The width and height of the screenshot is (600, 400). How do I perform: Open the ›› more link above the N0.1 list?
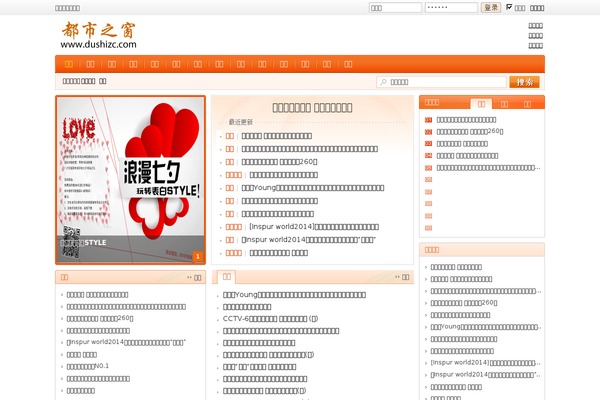pos(194,278)
